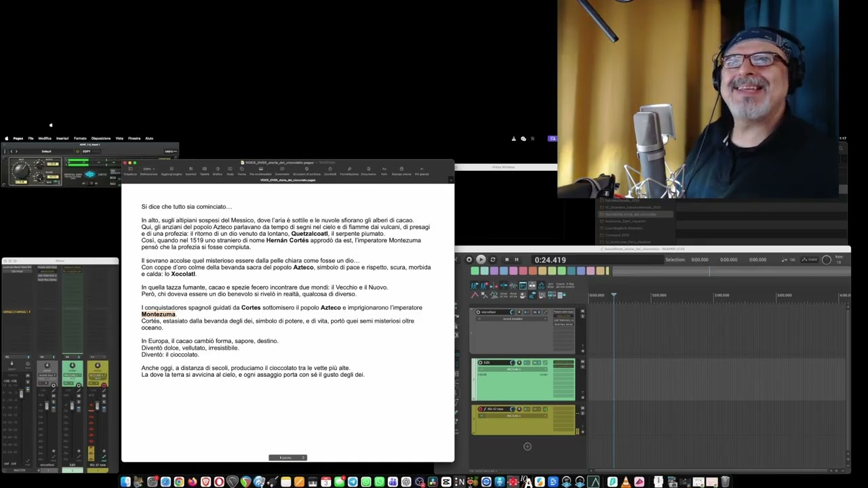Open the Formato menu
Viewport: 868px width, 488px height.
[80, 138]
